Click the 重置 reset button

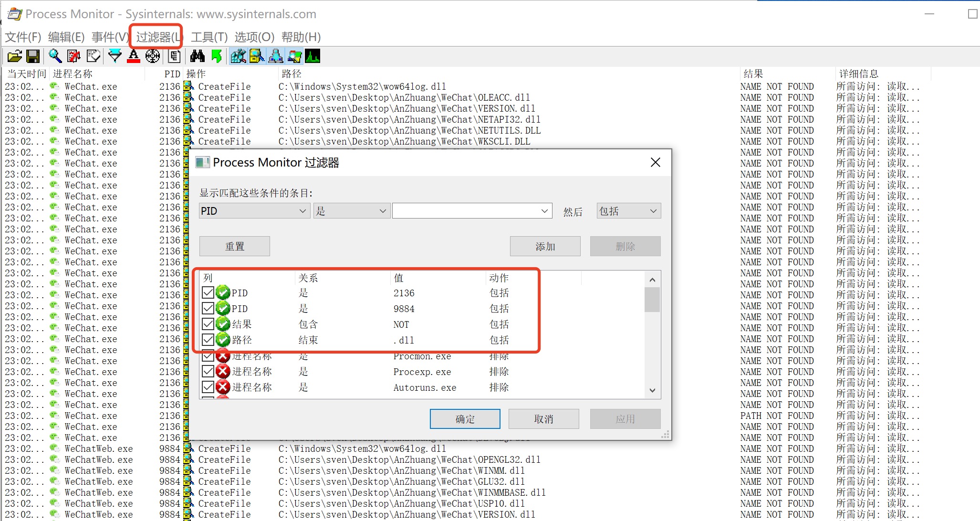coord(235,246)
